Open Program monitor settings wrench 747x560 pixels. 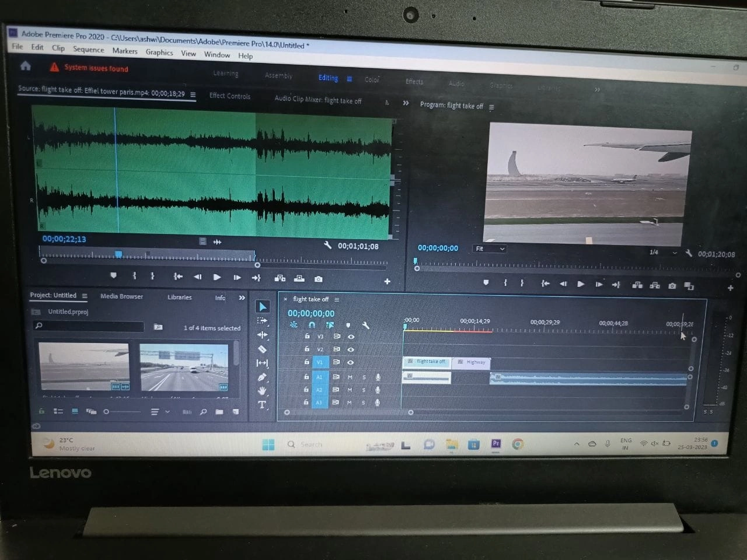(689, 253)
